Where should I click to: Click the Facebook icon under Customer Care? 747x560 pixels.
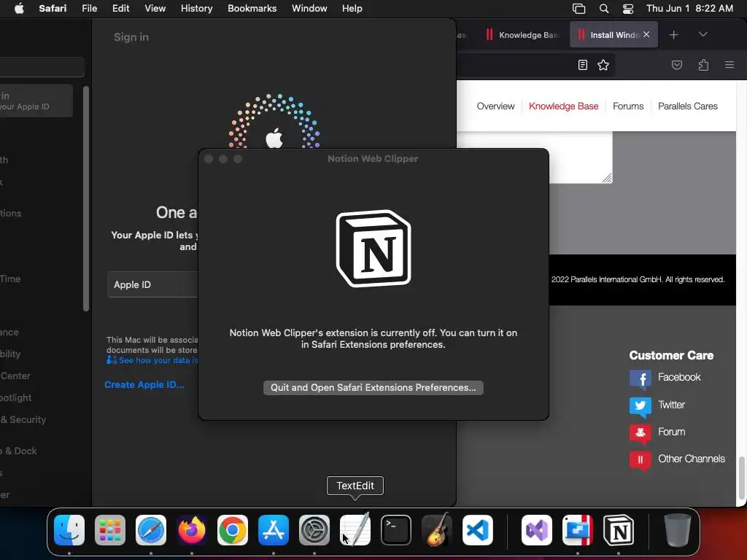coord(640,379)
